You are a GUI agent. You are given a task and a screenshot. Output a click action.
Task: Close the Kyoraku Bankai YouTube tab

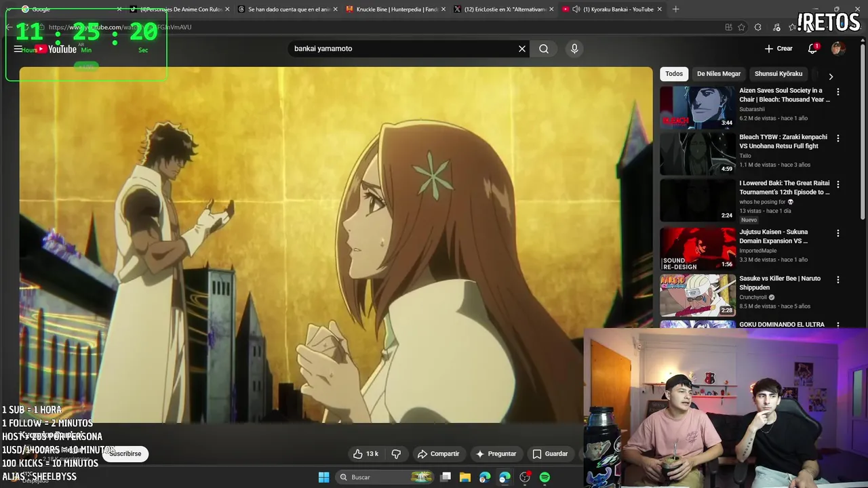coord(659,9)
